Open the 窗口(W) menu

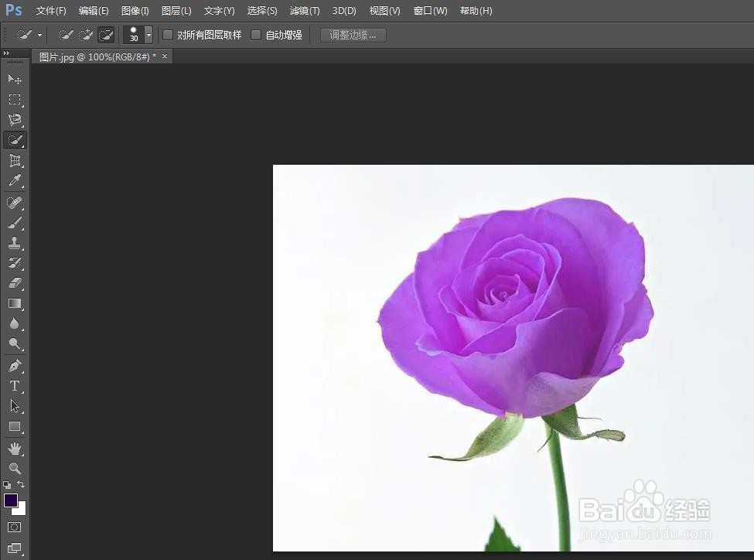(431, 11)
